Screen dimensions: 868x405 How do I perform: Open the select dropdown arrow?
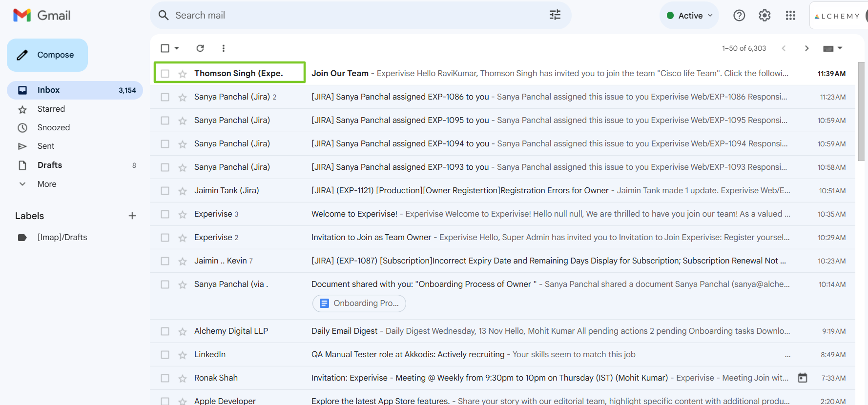tap(177, 48)
